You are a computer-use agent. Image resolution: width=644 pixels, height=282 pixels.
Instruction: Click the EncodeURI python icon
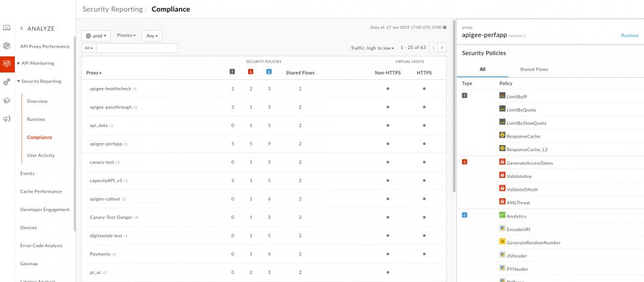coord(502,228)
